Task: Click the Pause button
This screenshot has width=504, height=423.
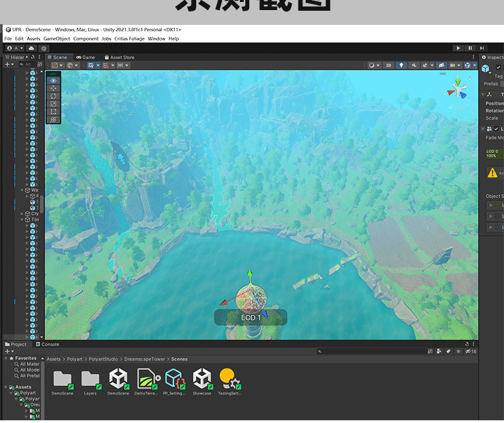Action: [470, 48]
